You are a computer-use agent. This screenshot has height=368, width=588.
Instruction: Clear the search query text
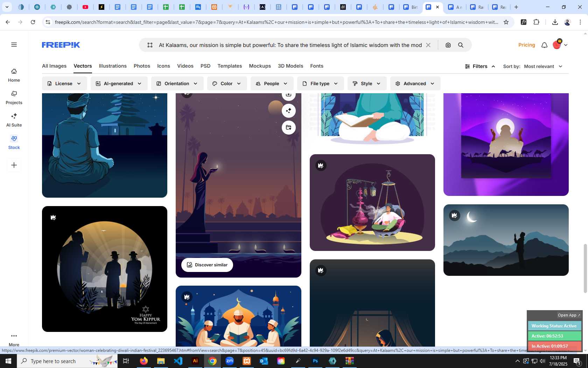point(428,45)
